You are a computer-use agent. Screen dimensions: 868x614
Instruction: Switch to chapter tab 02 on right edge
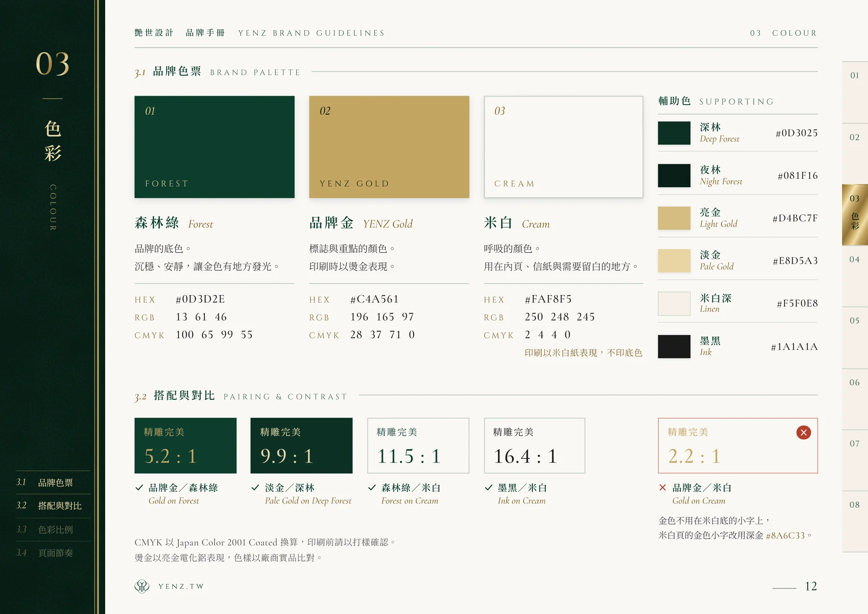click(x=855, y=153)
